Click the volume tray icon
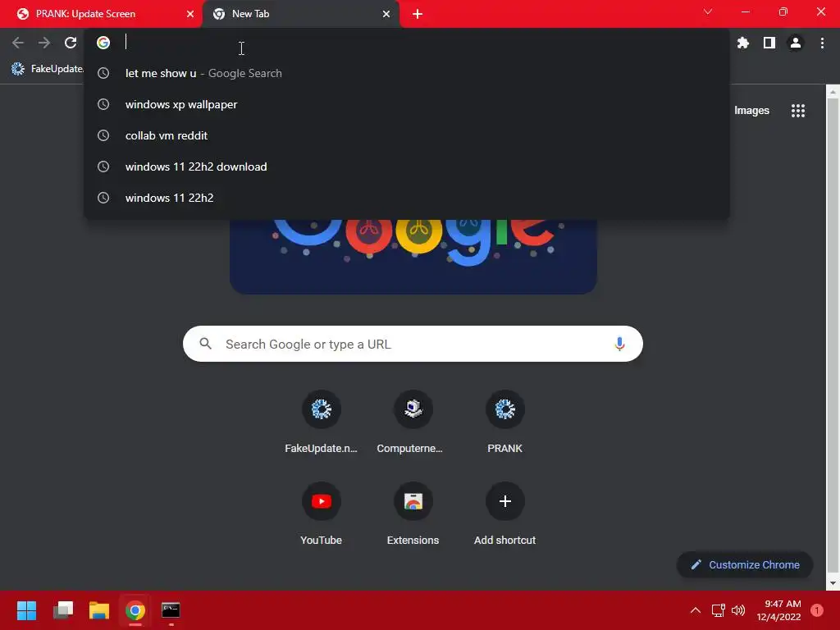840x630 pixels. coord(738,610)
